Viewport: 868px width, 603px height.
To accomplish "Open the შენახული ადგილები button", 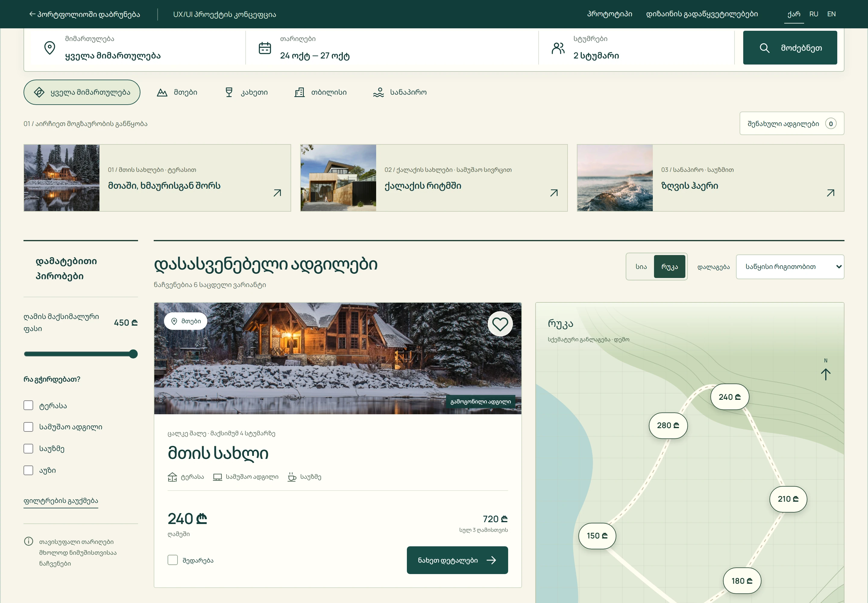I will tap(792, 124).
